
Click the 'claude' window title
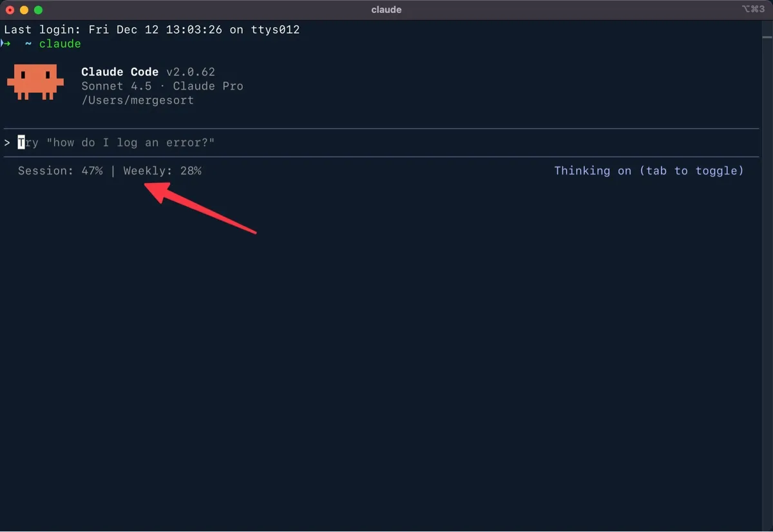(x=386, y=9)
